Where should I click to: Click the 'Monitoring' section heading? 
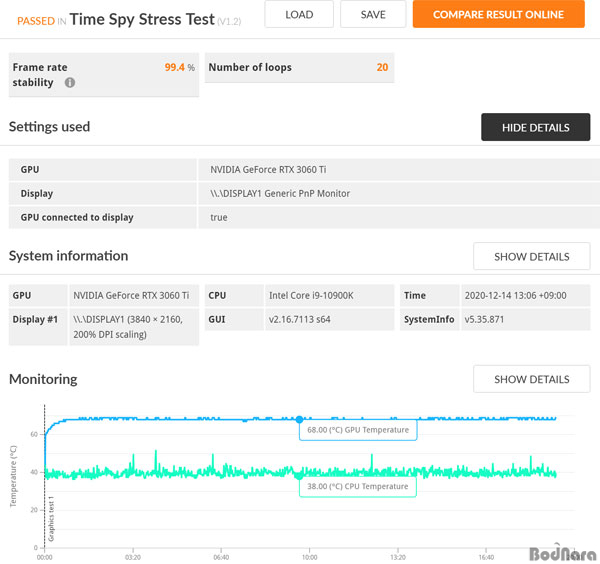point(43,379)
